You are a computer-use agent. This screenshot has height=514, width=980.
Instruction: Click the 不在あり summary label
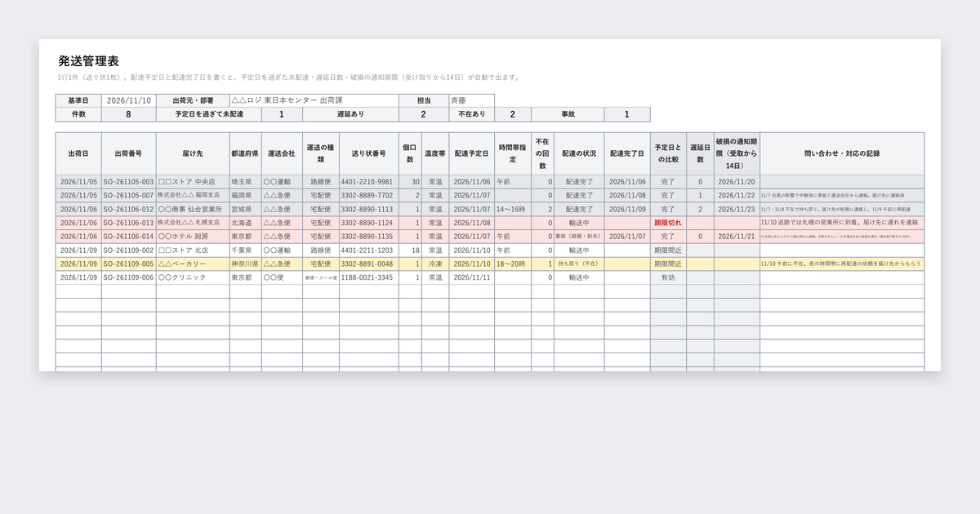point(471,114)
